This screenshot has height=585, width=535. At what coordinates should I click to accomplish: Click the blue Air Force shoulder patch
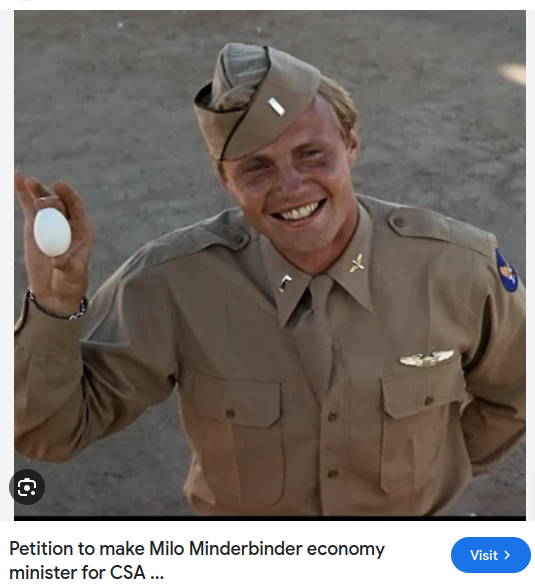507,270
